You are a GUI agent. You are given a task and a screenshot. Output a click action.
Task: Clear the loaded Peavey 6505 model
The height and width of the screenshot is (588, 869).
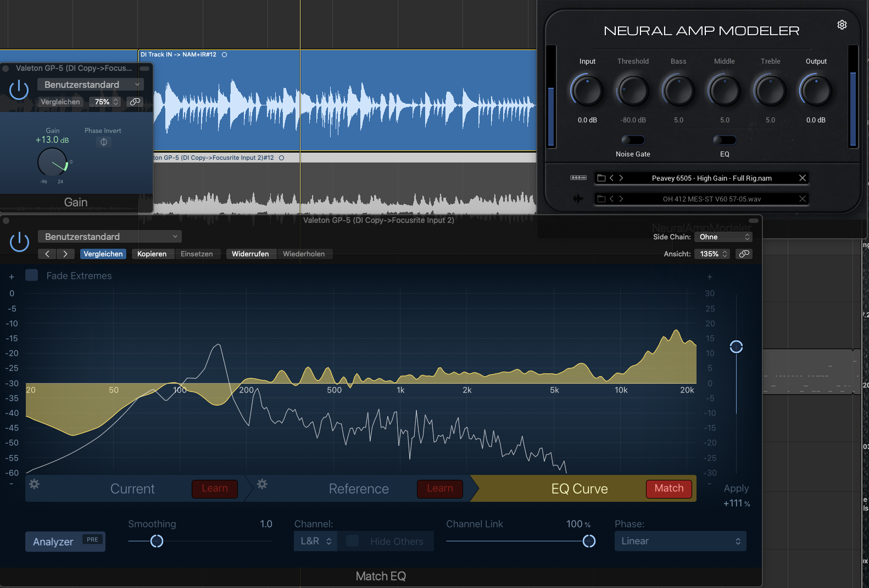tap(802, 178)
